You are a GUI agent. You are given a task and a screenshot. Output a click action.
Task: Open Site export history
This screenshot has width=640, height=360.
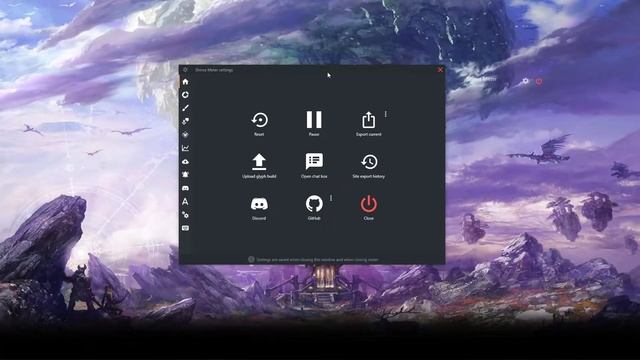pyautogui.click(x=369, y=166)
